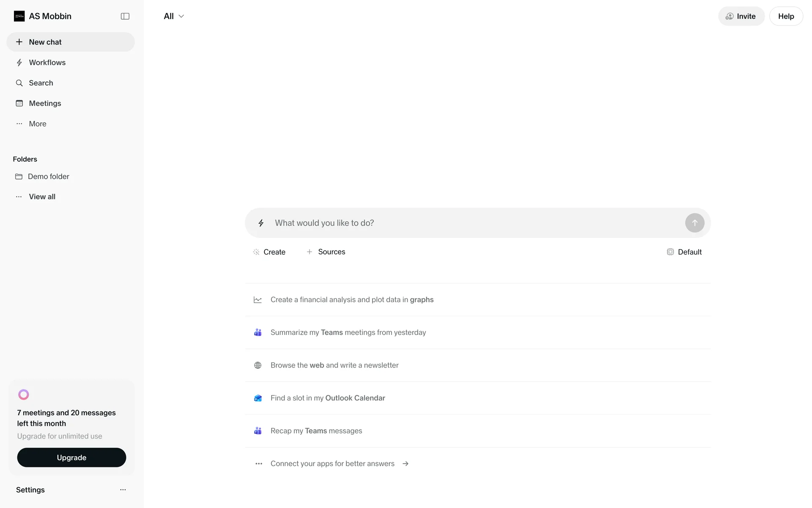Click the Invite button
Image resolution: width=812 pixels, height=508 pixels.
click(x=741, y=16)
